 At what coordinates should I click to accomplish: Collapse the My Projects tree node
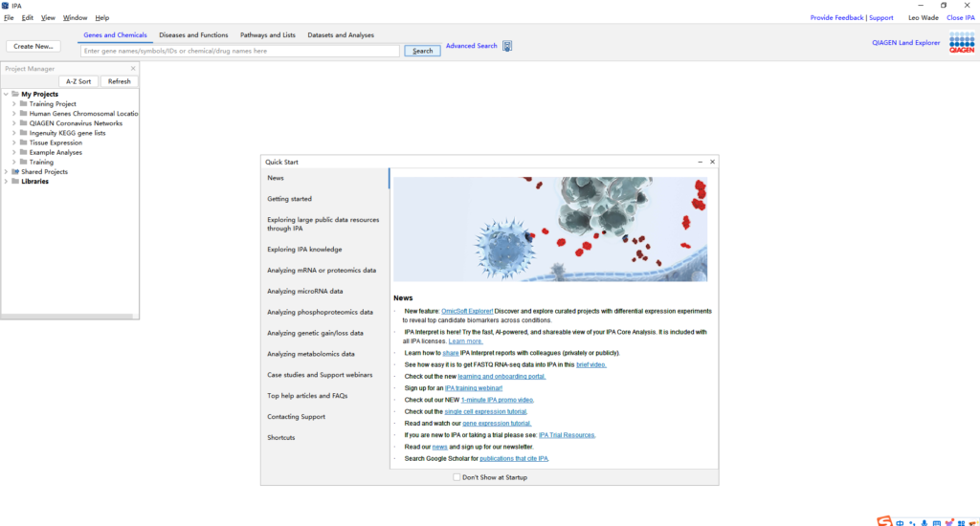pos(6,95)
